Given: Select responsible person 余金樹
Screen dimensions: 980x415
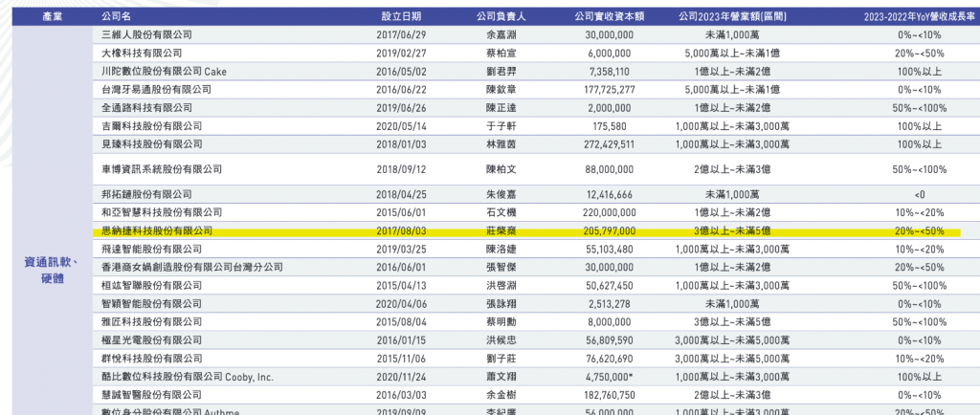Looking at the screenshot, I should point(501,395).
